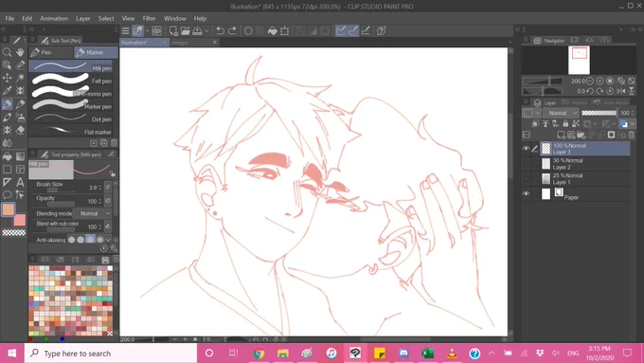Image resolution: width=644 pixels, height=363 pixels.
Task: Open Clip Studio support help icon
Action: [x=381, y=31]
